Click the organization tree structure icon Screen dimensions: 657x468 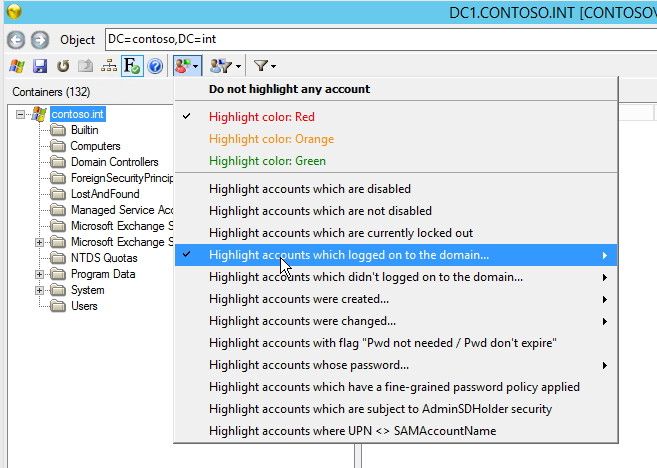point(109,66)
